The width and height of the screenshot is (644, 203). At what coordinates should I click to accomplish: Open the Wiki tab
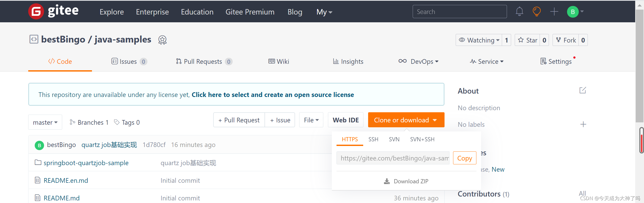[x=279, y=61]
